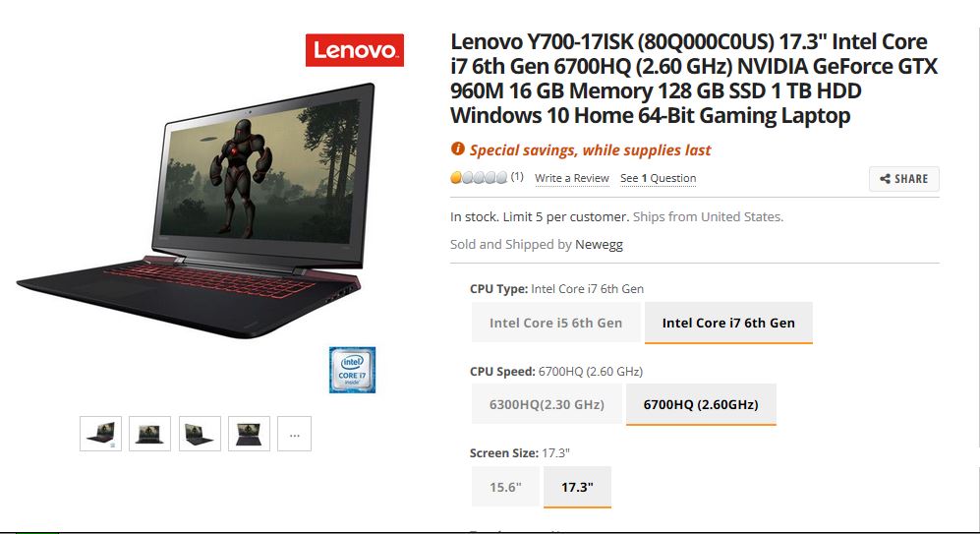Open the Write a Review link

pos(572,178)
